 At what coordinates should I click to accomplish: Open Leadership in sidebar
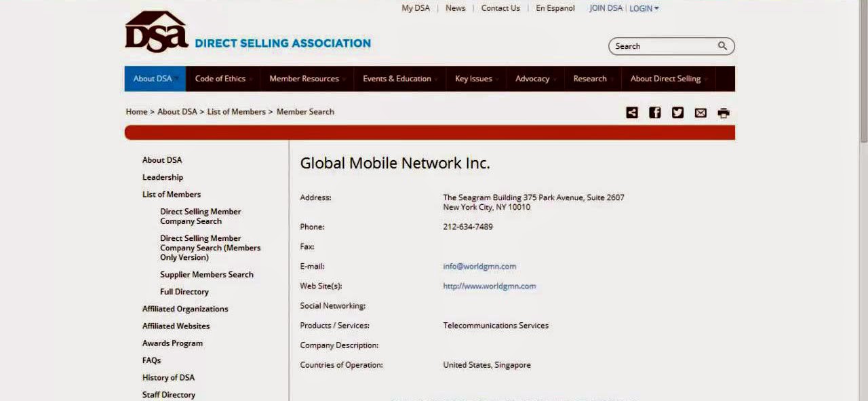pos(163,177)
